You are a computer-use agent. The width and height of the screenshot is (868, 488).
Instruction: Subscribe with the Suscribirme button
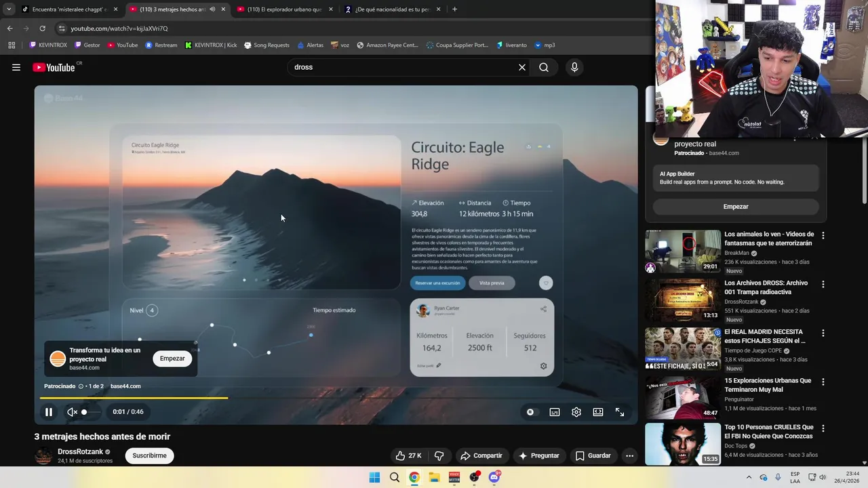click(149, 455)
